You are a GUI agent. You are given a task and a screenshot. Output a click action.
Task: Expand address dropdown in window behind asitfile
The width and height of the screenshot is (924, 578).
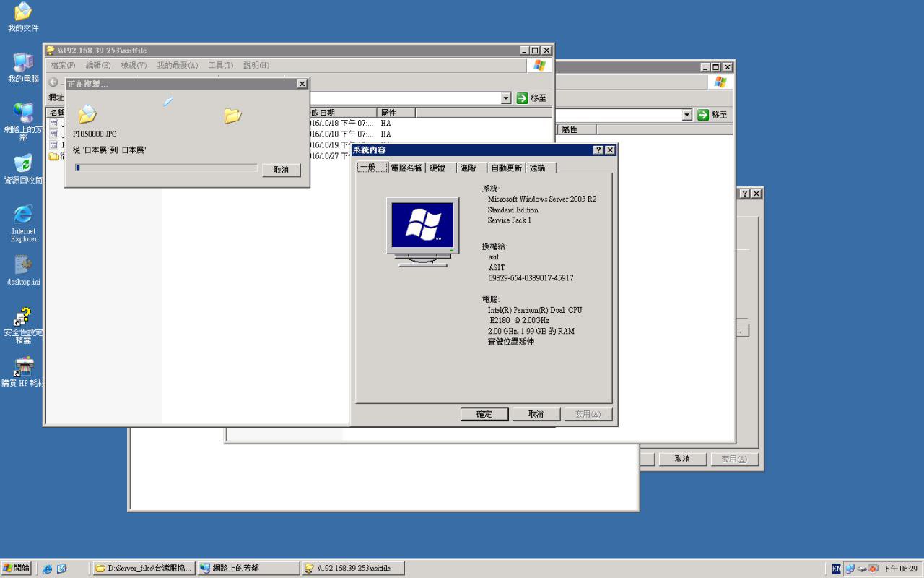tap(687, 115)
